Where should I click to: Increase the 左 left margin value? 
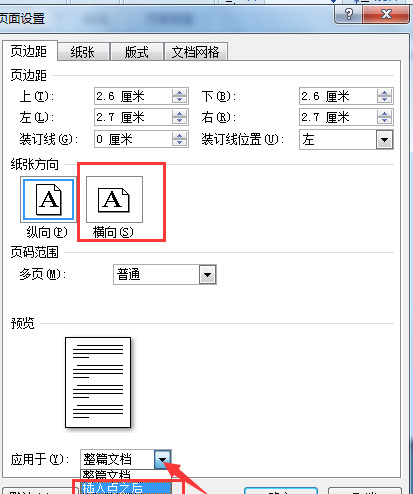click(x=180, y=114)
